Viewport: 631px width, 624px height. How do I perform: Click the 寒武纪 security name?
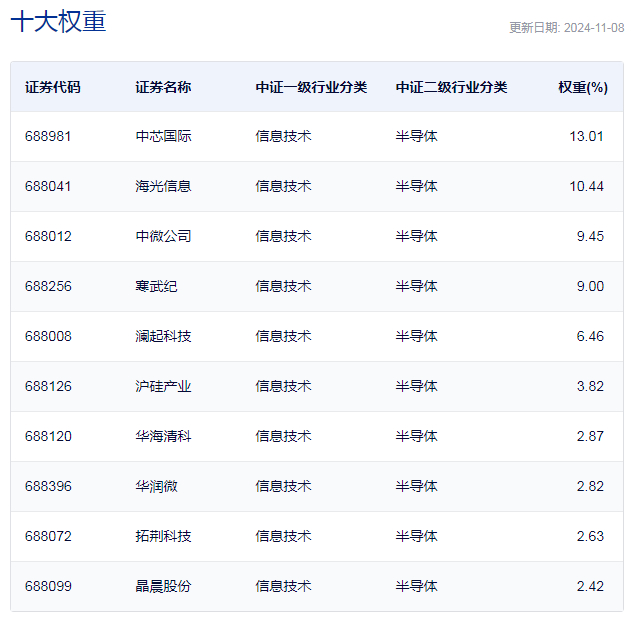[156, 286]
